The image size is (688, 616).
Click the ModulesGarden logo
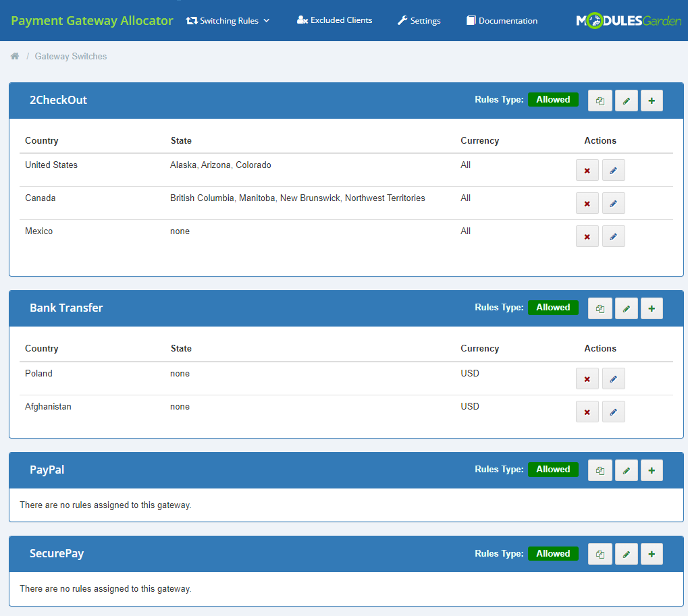629,21
